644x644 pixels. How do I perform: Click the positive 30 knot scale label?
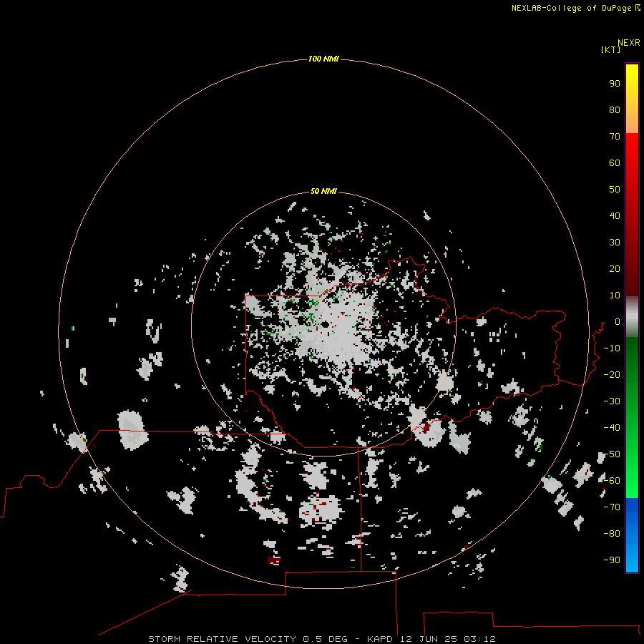coord(615,243)
